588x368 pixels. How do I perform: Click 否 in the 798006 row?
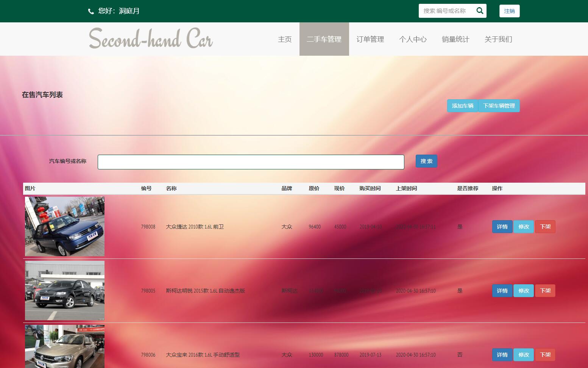click(x=460, y=355)
